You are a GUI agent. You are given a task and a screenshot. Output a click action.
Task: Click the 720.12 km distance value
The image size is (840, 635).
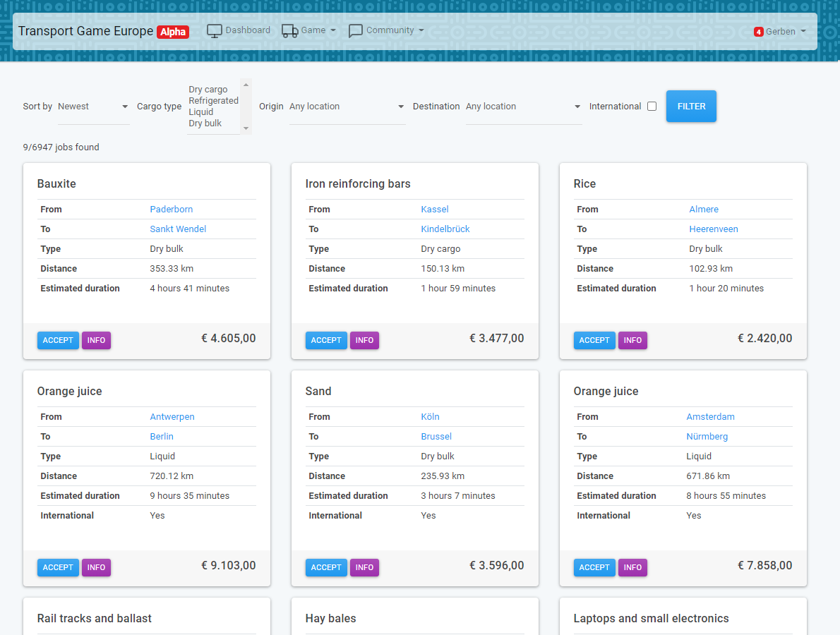tap(172, 476)
